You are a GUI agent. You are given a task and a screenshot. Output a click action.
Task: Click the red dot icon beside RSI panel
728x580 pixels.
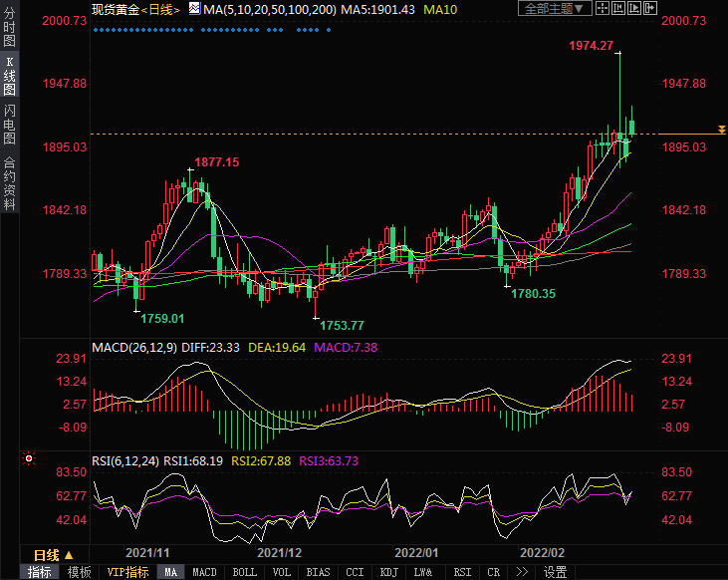coord(28,459)
